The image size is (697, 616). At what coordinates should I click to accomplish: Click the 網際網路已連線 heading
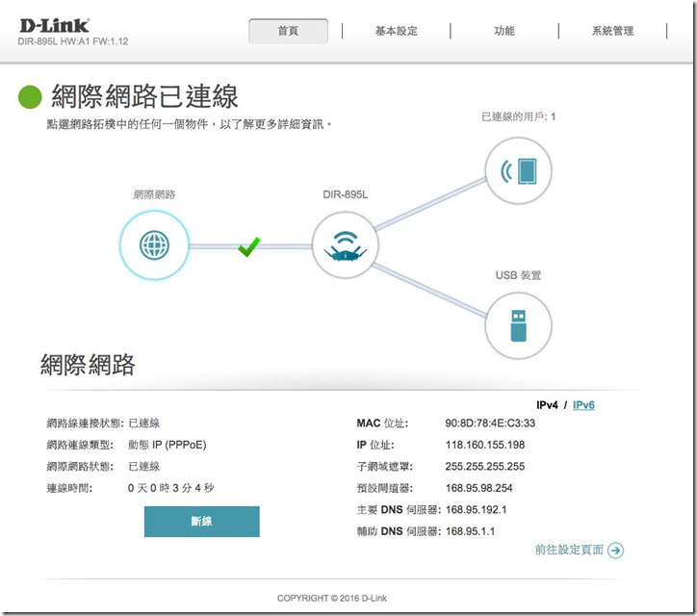[x=145, y=96]
